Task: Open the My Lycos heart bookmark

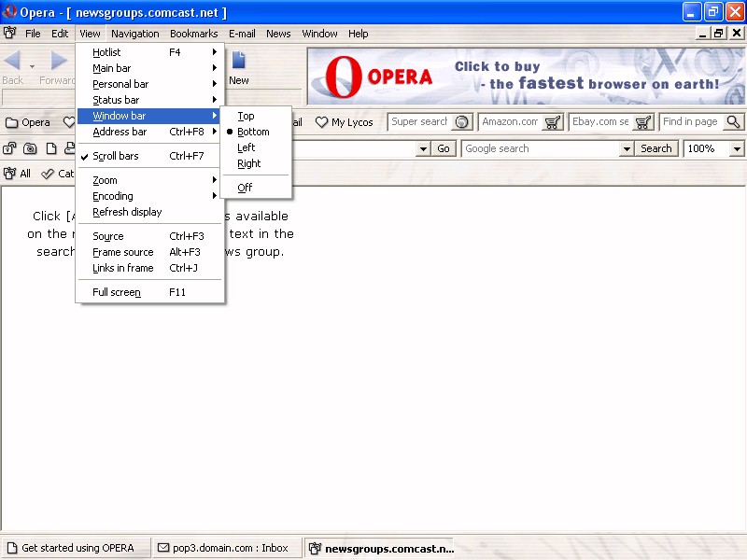Action: (344, 122)
